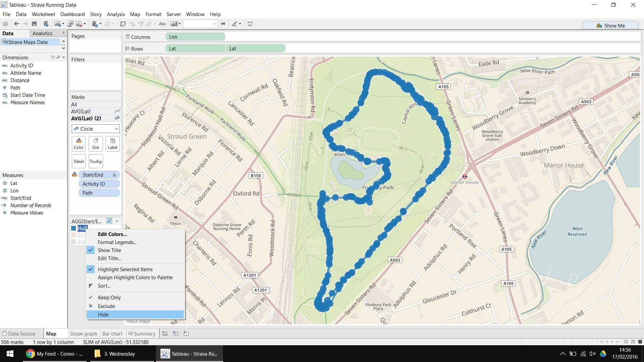Click the Null blue color swatch

[x=73, y=228]
